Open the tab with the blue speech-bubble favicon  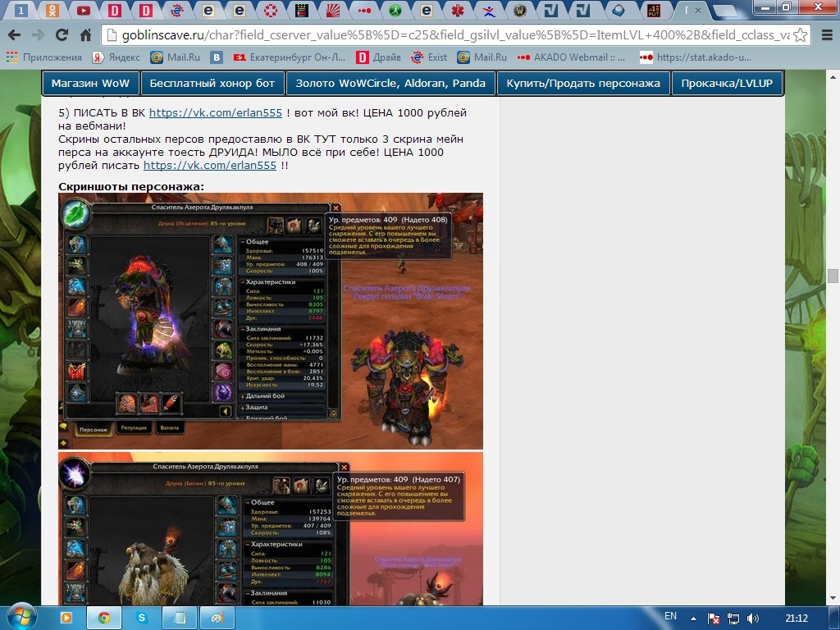tap(619, 10)
